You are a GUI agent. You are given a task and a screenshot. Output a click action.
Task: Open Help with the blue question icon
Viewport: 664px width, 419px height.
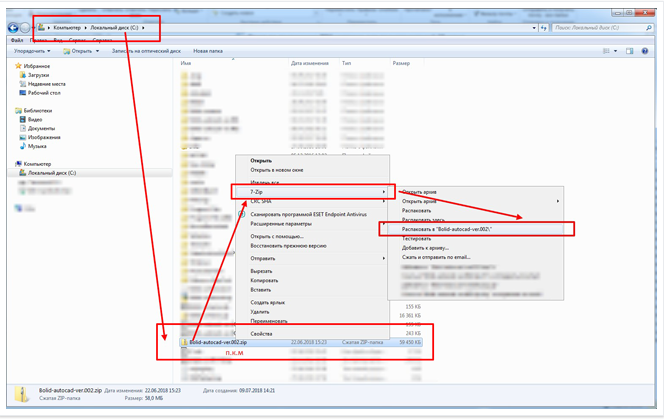(645, 51)
